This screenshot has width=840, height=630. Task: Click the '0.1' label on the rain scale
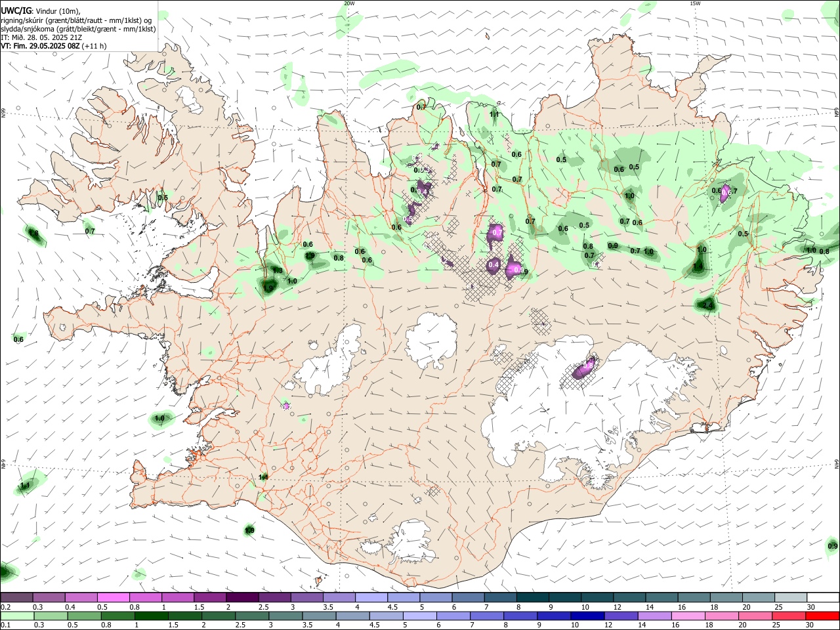point(6,625)
